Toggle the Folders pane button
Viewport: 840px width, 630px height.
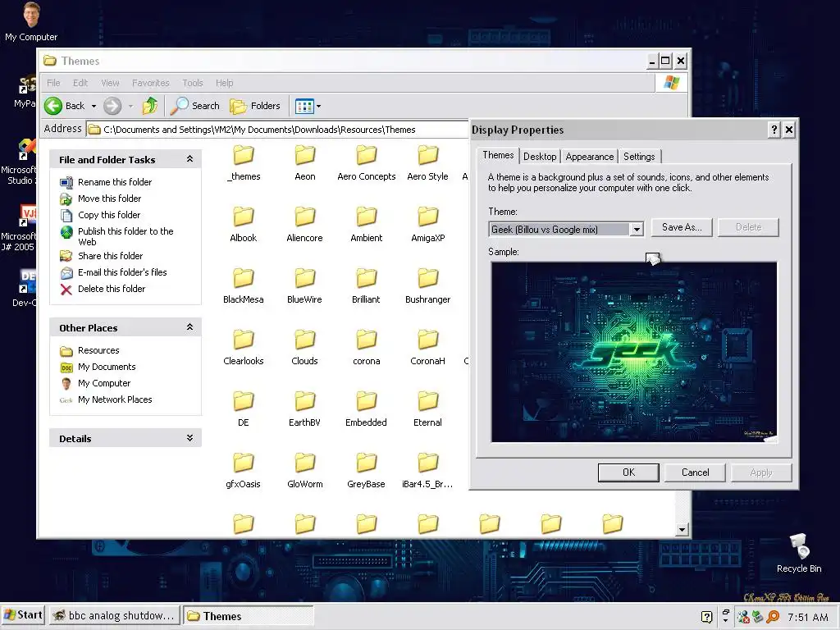[255, 106]
